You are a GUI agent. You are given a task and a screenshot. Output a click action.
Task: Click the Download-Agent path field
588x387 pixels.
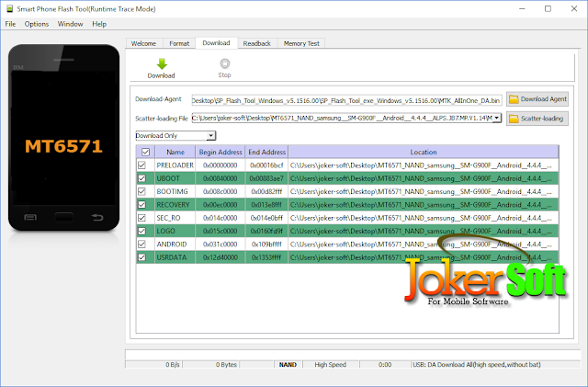click(346, 100)
